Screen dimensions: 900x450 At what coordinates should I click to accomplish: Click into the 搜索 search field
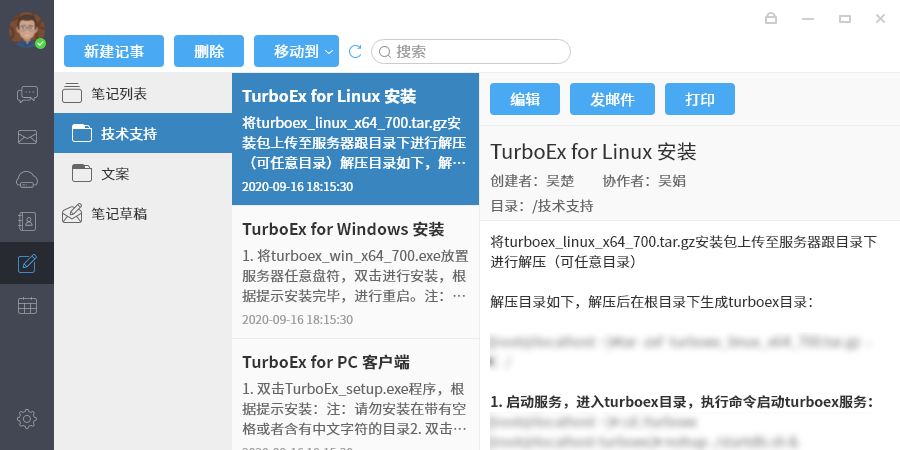tap(478, 51)
